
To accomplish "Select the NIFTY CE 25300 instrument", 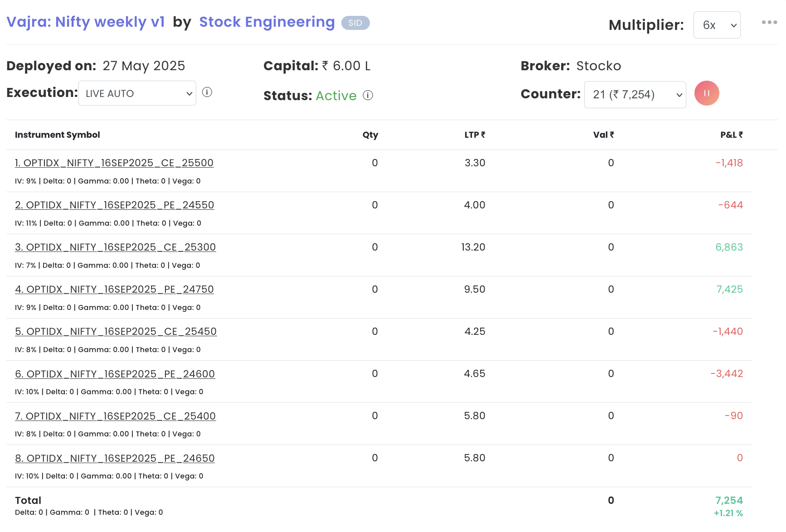I will click(115, 247).
